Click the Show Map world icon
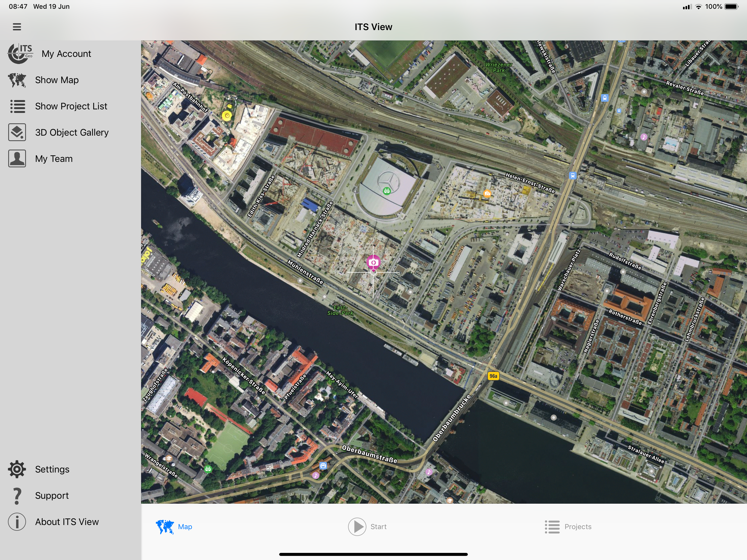 pos(17,80)
